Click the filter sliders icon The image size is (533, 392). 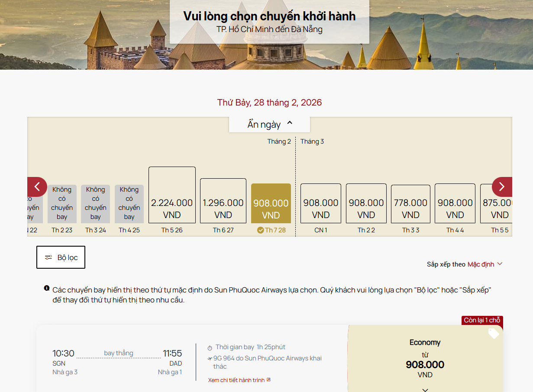pos(48,257)
